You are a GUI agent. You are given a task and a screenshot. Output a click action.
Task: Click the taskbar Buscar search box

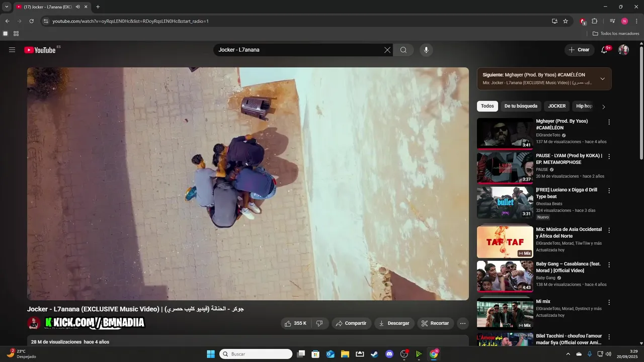pos(256,354)
